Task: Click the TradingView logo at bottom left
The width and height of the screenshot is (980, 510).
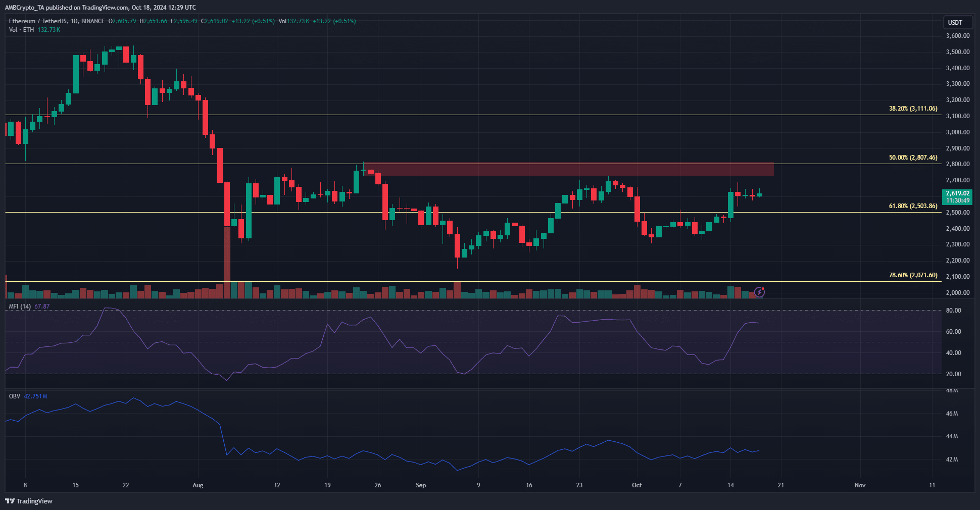Action: (29, 501)
